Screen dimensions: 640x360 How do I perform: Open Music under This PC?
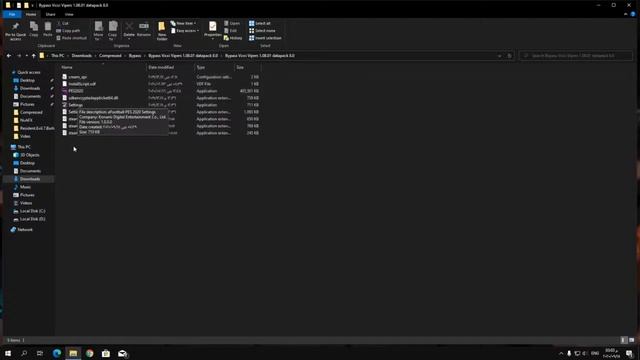pos(25,187)
